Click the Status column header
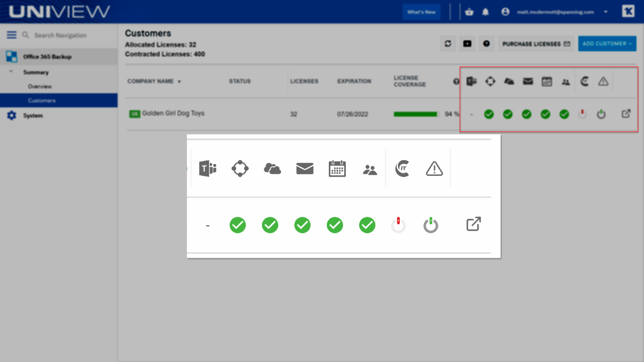Screen dimensions: 644x362 click(x=240, y=81)
